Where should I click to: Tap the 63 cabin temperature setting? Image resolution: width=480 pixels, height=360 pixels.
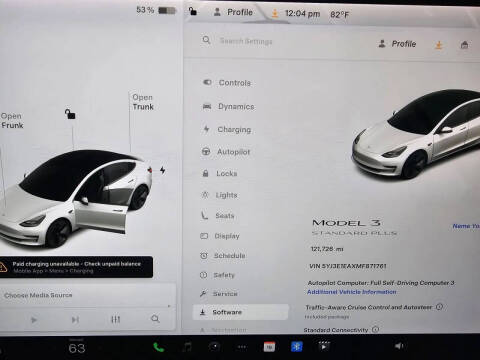(x=77, y=348)
